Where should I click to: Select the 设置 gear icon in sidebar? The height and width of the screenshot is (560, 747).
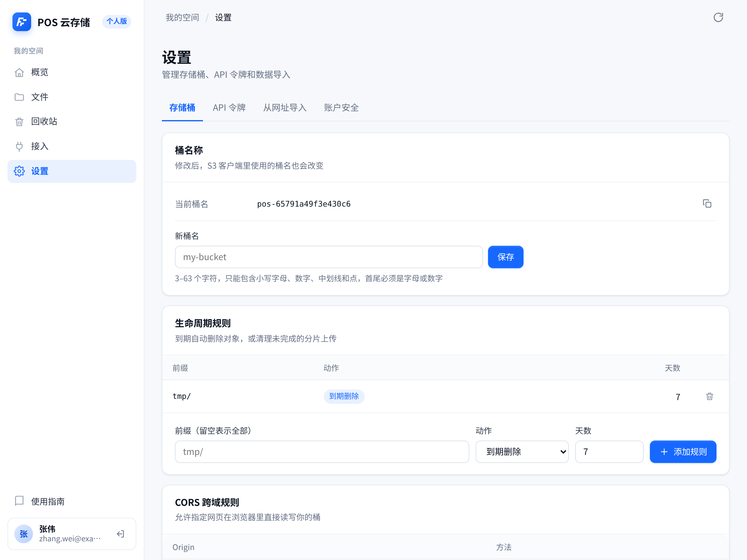pyautogui.click(x=19, y=171)
